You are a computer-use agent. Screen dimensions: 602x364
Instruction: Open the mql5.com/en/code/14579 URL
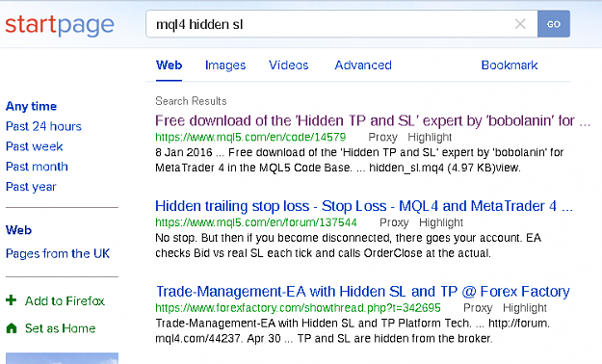(x=250, y=137)
